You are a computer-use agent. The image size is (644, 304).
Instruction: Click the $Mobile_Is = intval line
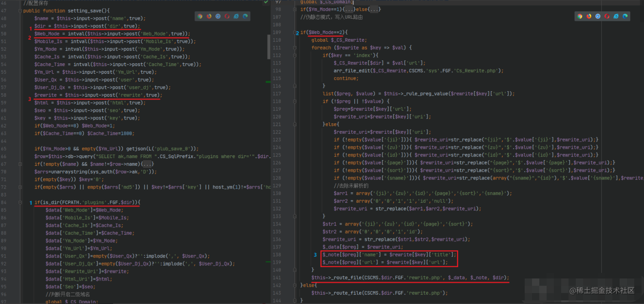115,41
